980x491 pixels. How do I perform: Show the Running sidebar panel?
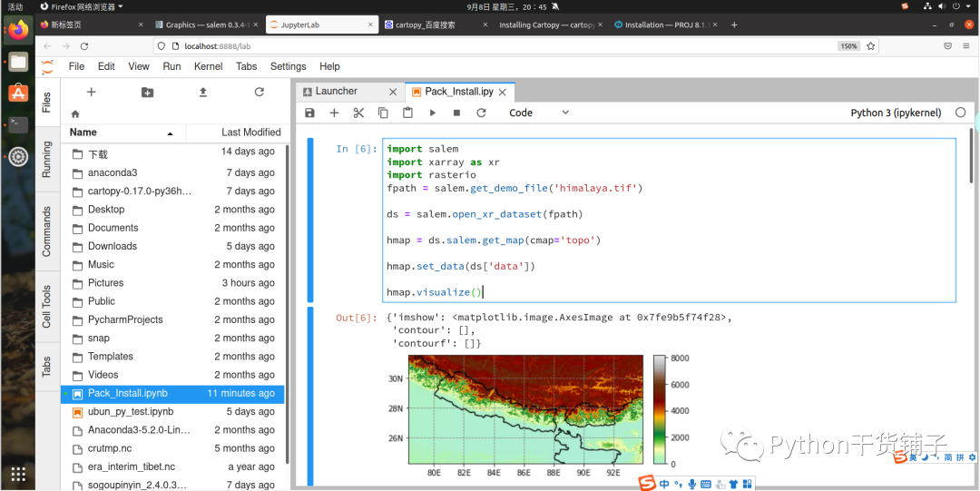47,159
